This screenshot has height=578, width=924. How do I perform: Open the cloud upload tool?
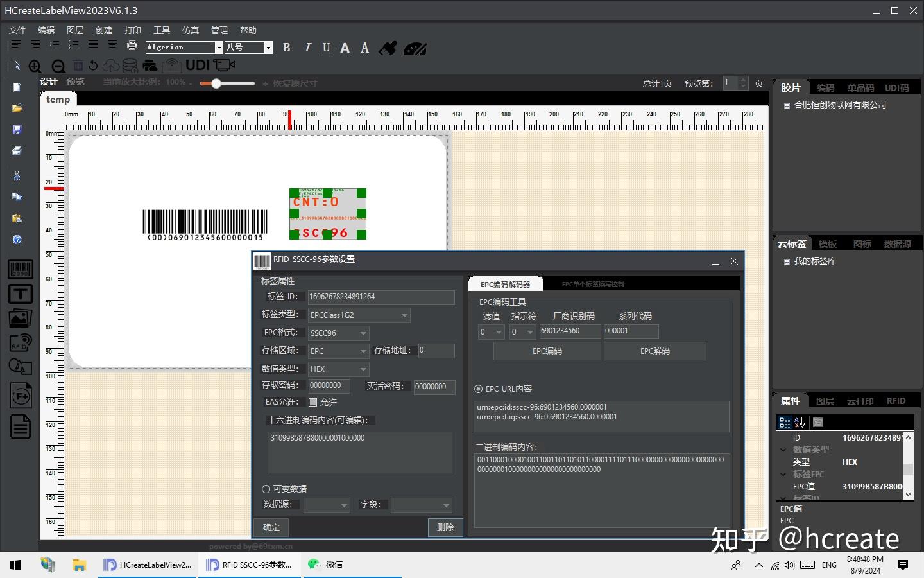[110, 65]
